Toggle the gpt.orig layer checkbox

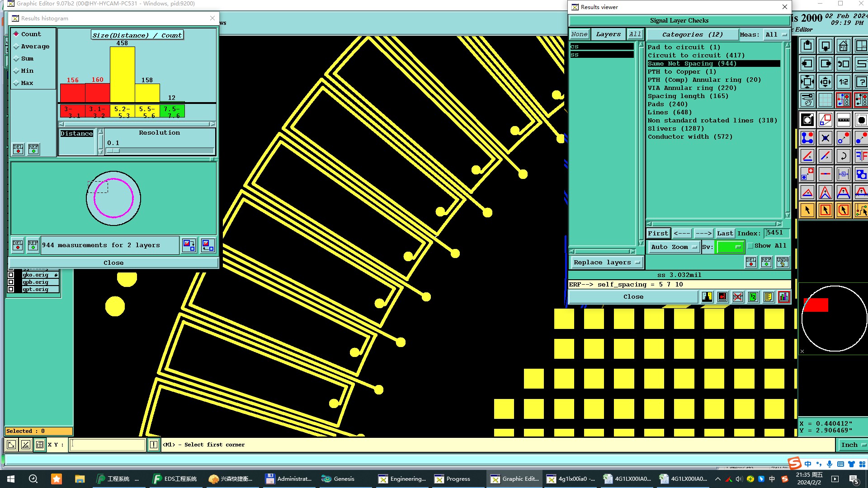pos(11,289)
